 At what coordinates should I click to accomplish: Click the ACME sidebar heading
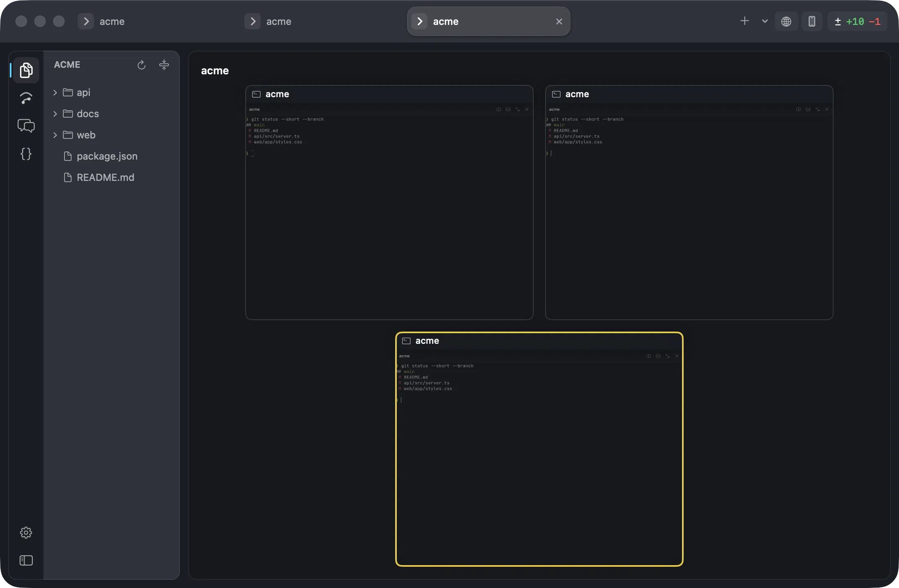click(67, 65)
